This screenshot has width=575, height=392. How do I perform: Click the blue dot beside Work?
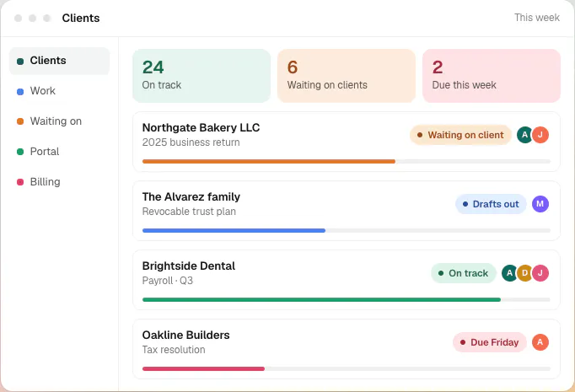pos(20,91)
